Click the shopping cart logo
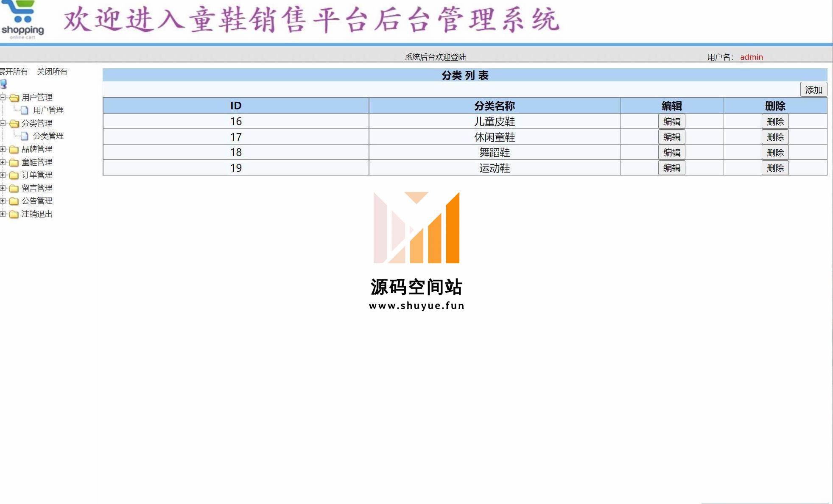 22,19
